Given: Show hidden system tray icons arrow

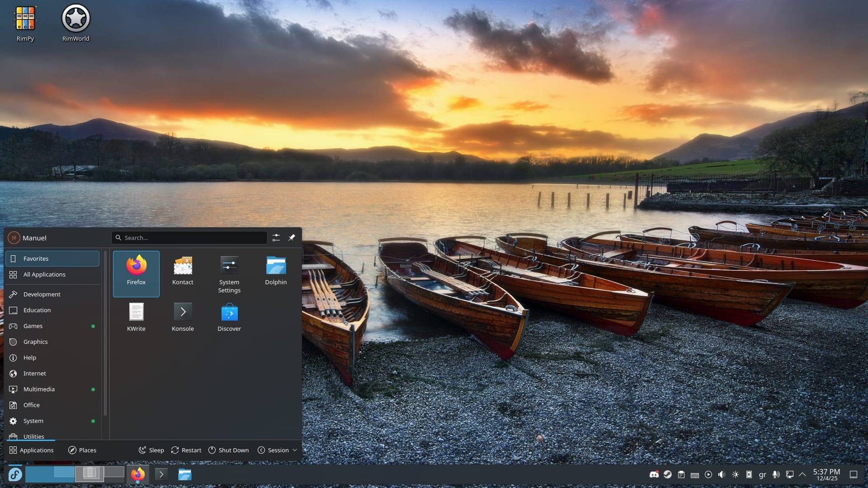Looking at the screenshot, I should click(x=802, y=474).
